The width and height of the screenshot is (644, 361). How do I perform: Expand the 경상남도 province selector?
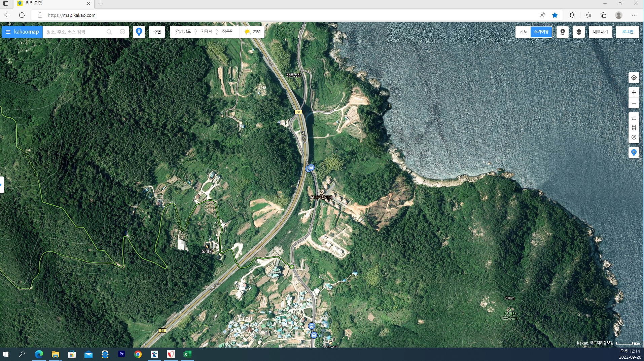pyautogui.click(x=183, y=32)
